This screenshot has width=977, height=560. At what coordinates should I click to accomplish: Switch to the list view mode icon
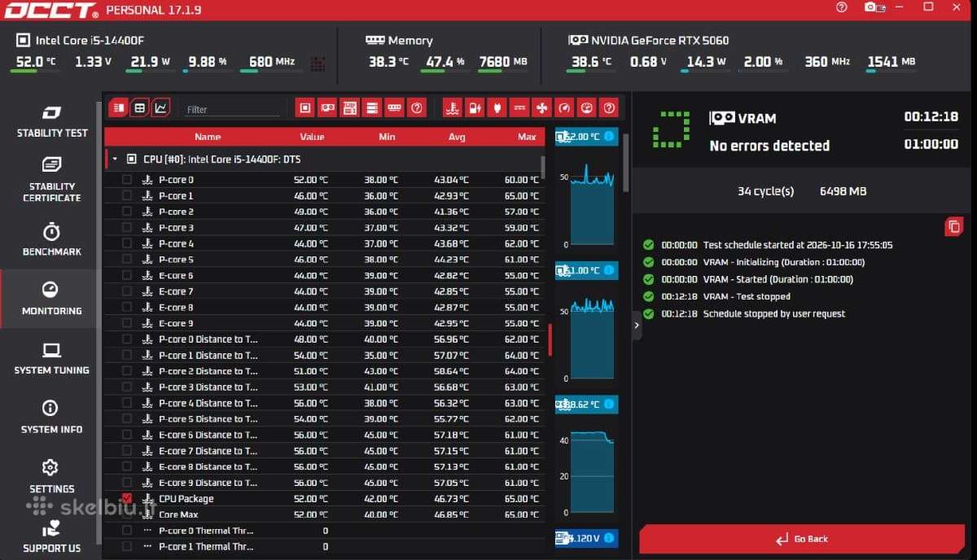tap(119, 107)
